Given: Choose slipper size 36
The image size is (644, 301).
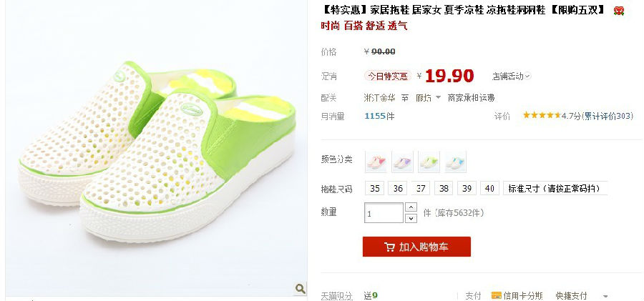Looking at the screenshot, I should (x=398, y=189).
